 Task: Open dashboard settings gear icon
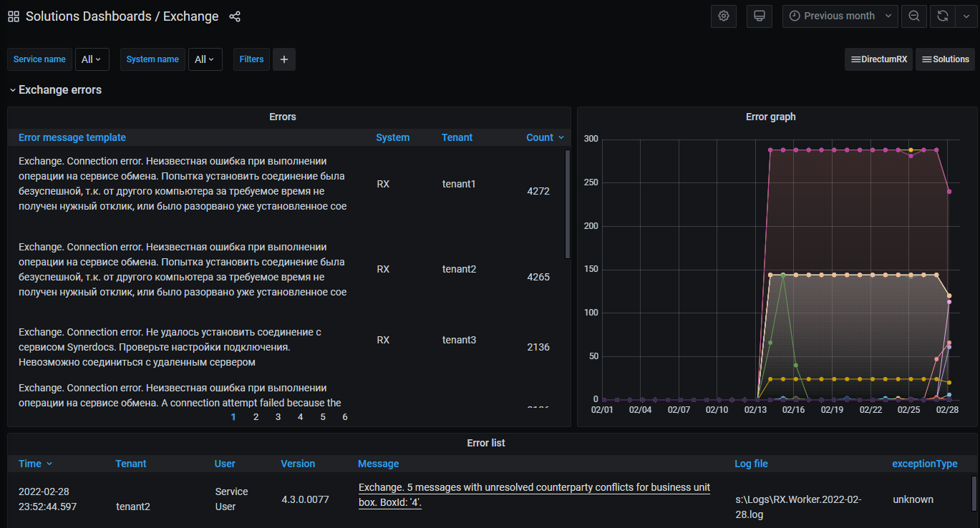point(723,16)
